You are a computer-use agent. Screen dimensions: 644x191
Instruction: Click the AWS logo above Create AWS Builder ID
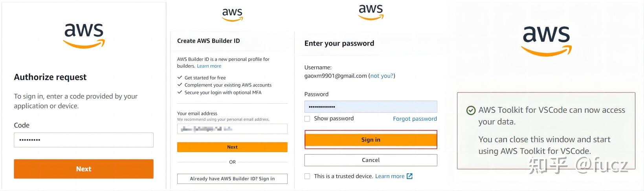point(232,15)
